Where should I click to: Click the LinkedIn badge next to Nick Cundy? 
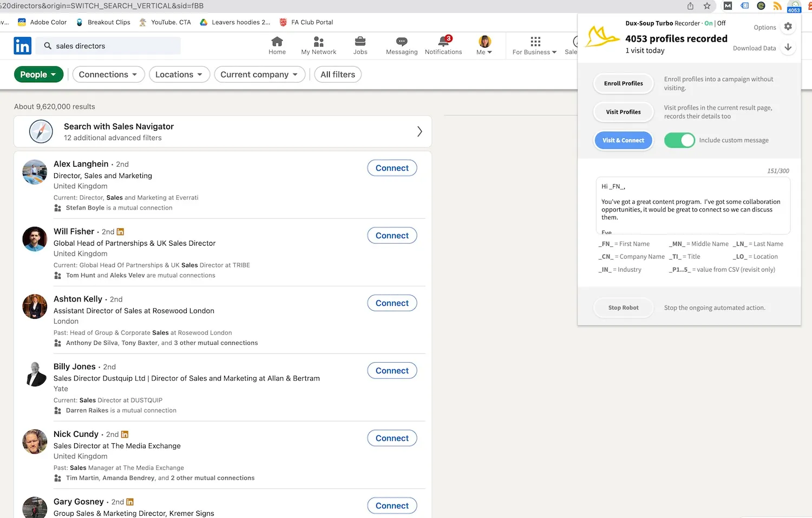click(125, 434)
